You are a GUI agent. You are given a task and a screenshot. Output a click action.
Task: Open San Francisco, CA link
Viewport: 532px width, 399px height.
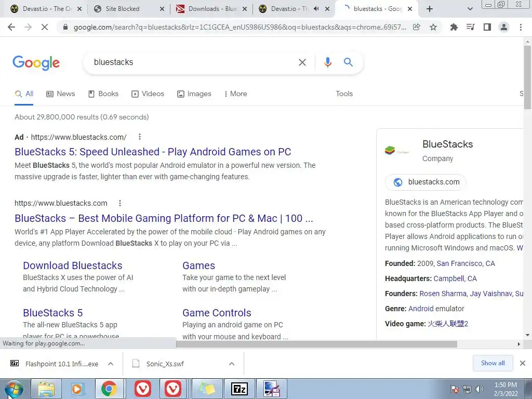[465, 263]
